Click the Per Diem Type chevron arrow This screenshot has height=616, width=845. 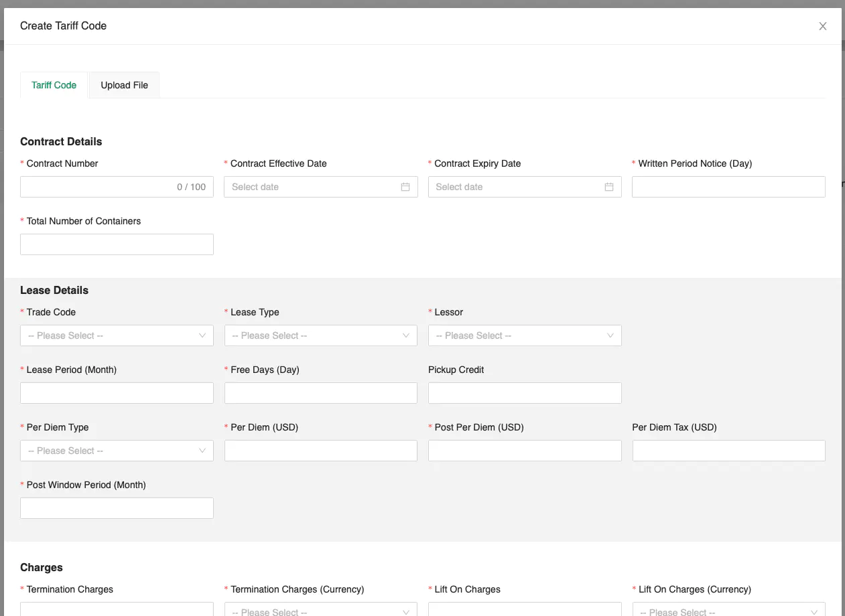click(202, 451)
